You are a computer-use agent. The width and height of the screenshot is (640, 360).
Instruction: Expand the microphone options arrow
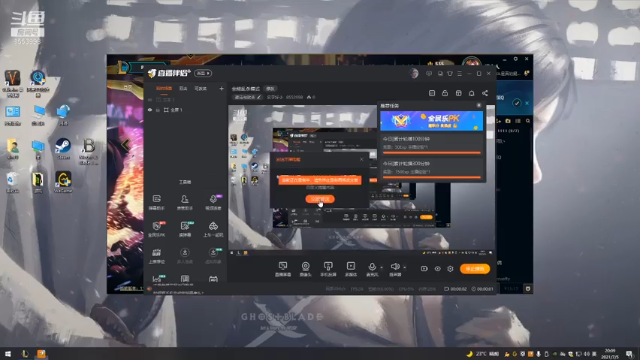[x=382, y=267]
